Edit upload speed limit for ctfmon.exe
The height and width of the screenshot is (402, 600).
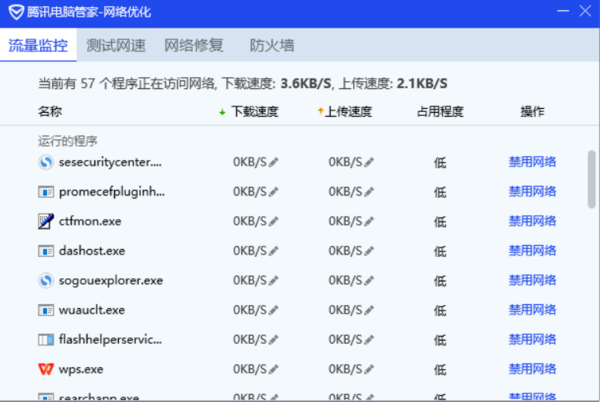369,221
